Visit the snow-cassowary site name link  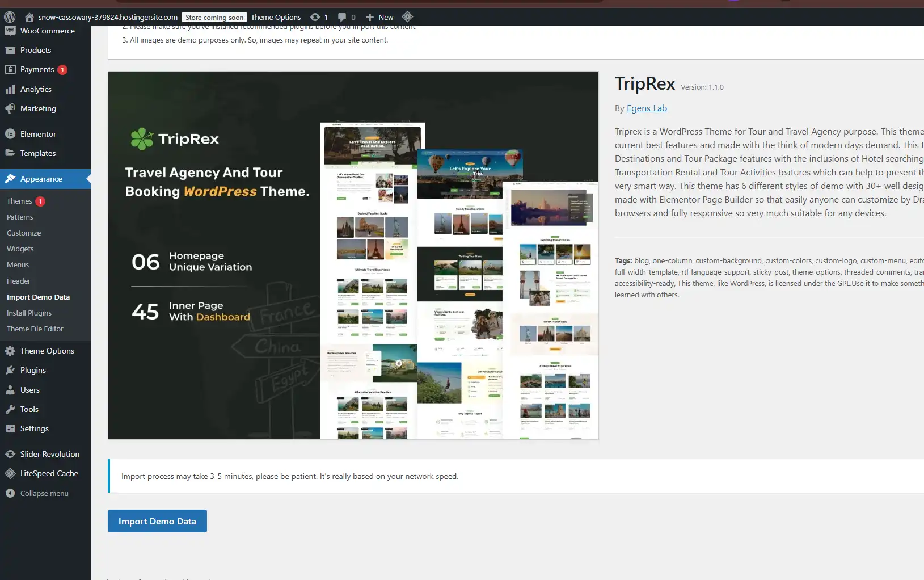coord(108,17)
